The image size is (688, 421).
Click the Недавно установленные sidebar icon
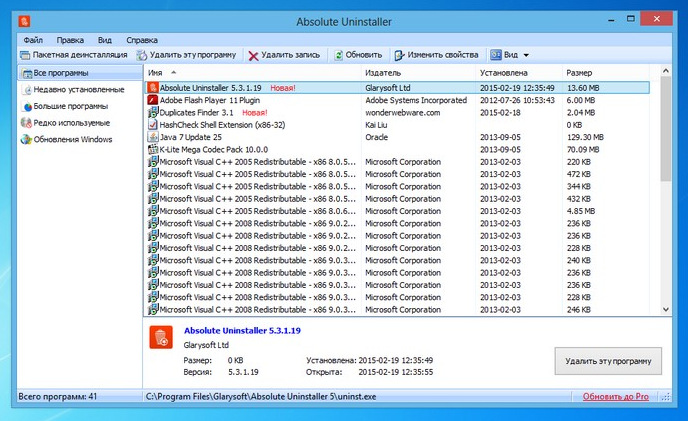27,90
